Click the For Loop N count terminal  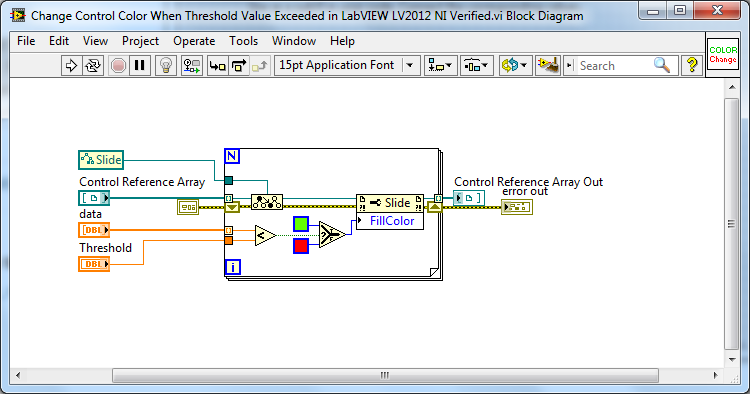[x=232, y=156]
